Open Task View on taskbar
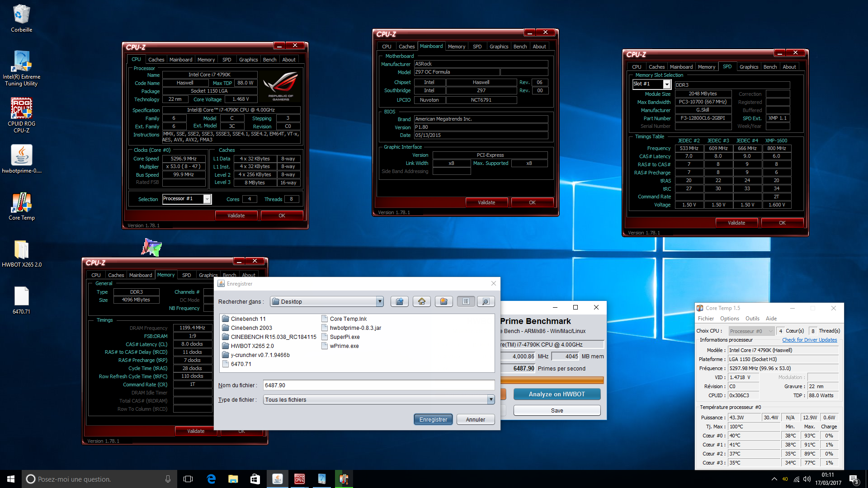 (x=188, y=479)
